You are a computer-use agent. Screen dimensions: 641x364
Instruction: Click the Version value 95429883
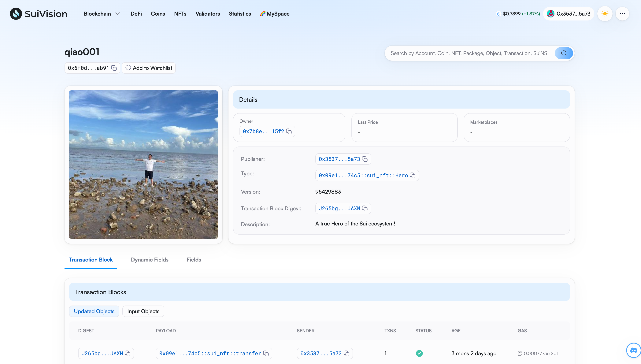[328, 192]
